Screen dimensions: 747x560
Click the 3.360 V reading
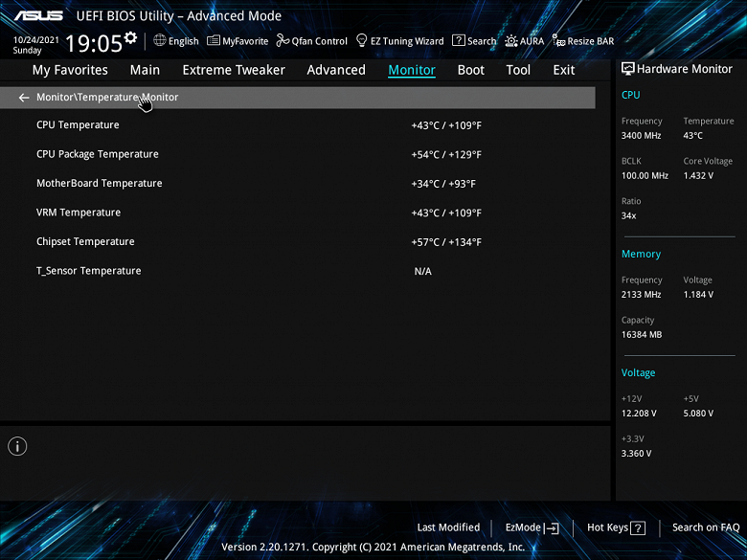(636, 454)
